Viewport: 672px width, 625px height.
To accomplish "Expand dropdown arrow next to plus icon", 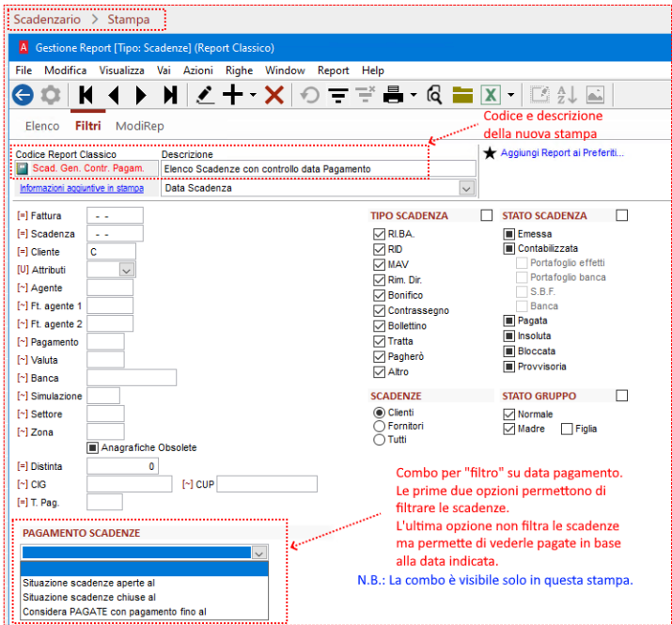I will tap(253, 95).
